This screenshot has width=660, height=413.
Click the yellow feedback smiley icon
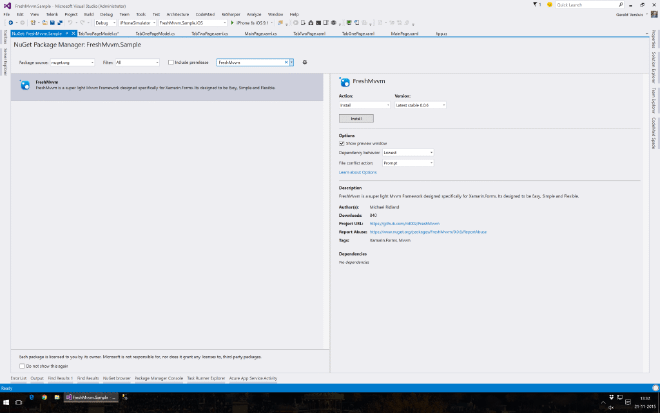click(x=549, y=5)
